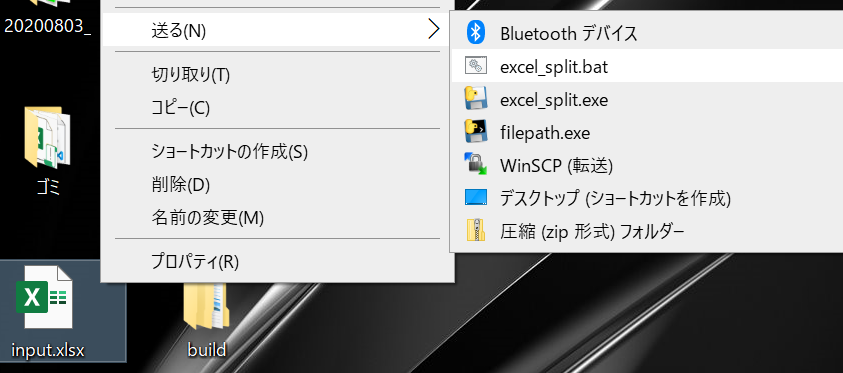Viewport: 843px width, 373px height.
Task: Click the Bluetooth icon in Send To submenu
Action: click(475, 33)
